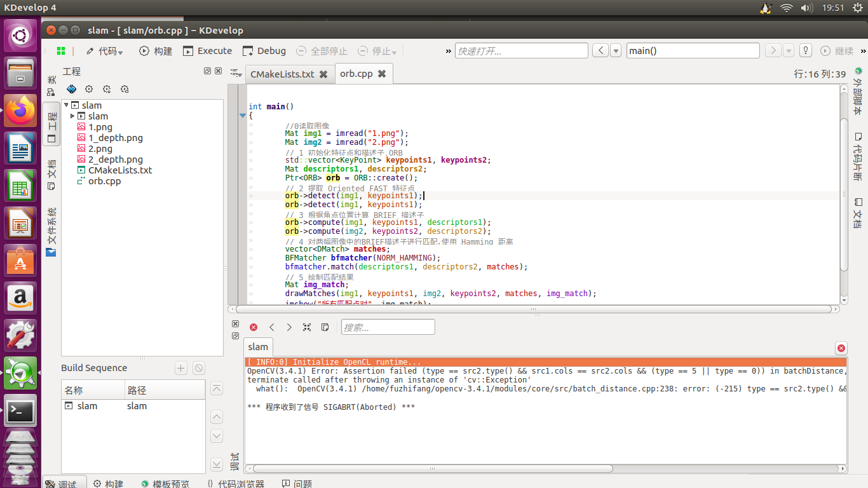
Task: Collapse main() code fold marker
Action: click(242, 116)
